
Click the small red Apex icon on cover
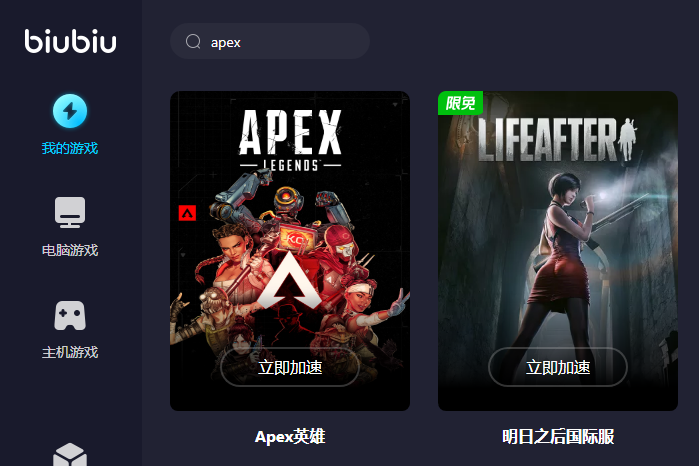(x=187, y=213)
